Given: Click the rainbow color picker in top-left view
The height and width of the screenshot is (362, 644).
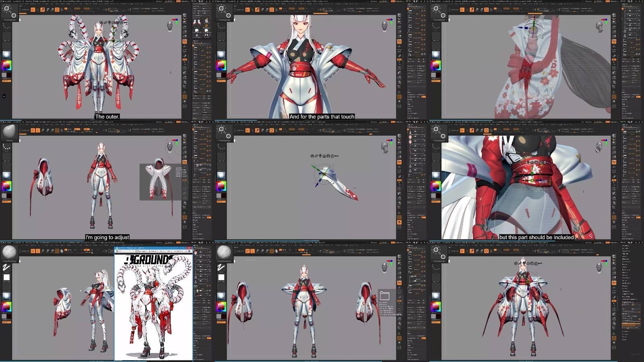Looking at the screenshot, I should point(6,66).
